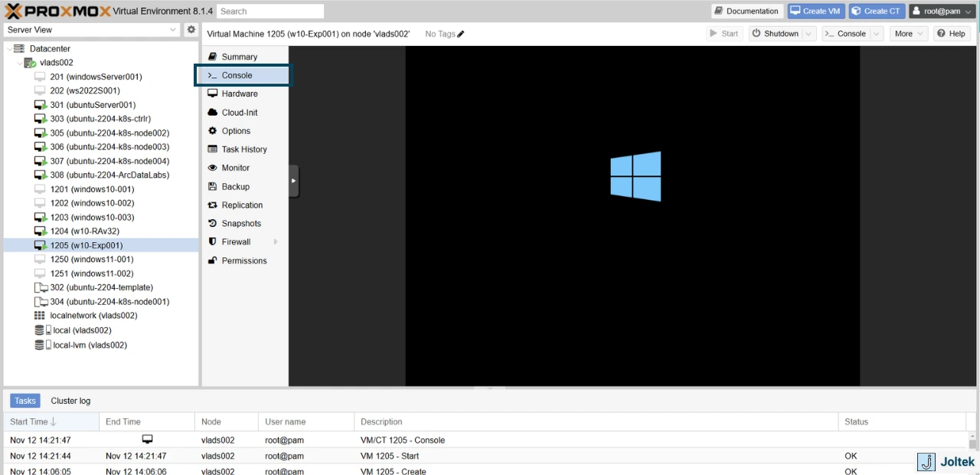Viewport: 980px width, 475px height.
Task: Collapse the vlads002 node
Action: tap(20, 63)
